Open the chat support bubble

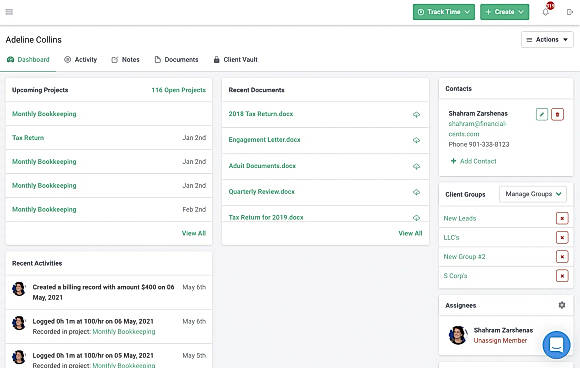click(x=556, y=345)
